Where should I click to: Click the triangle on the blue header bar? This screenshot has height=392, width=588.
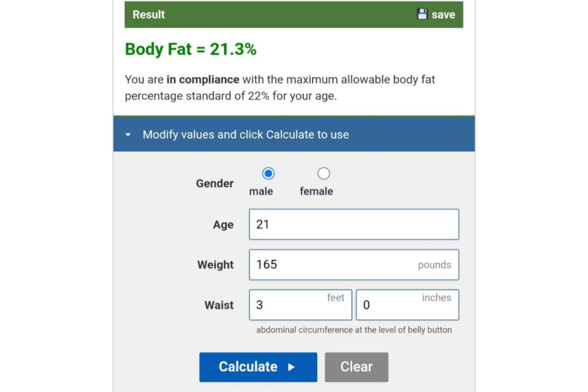click(x=127, y=134)
